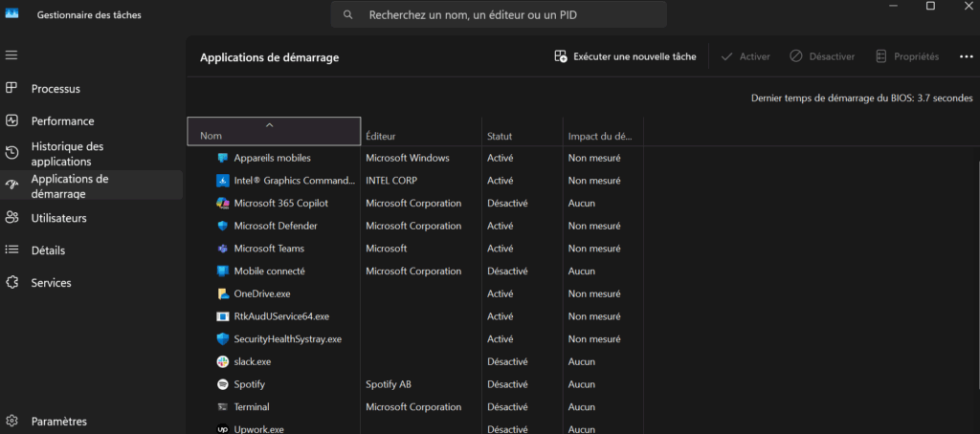Click the Applications de démarrage gauge icon
This screenshot has width=980, height=434.
pos(11,185)
